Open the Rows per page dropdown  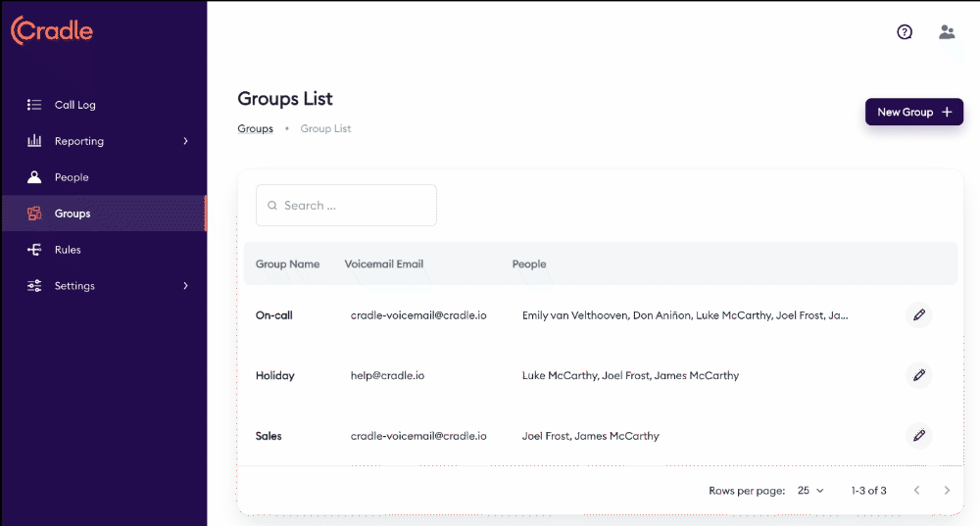810,491
